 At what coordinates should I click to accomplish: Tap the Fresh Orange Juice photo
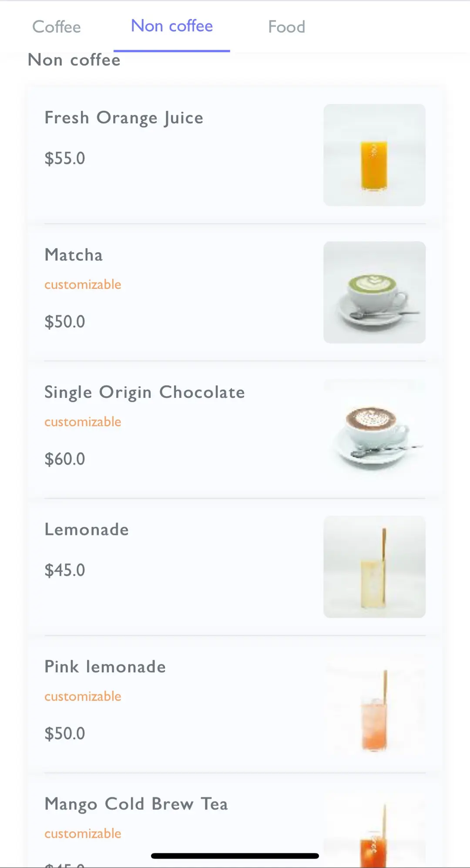(374, 155)
